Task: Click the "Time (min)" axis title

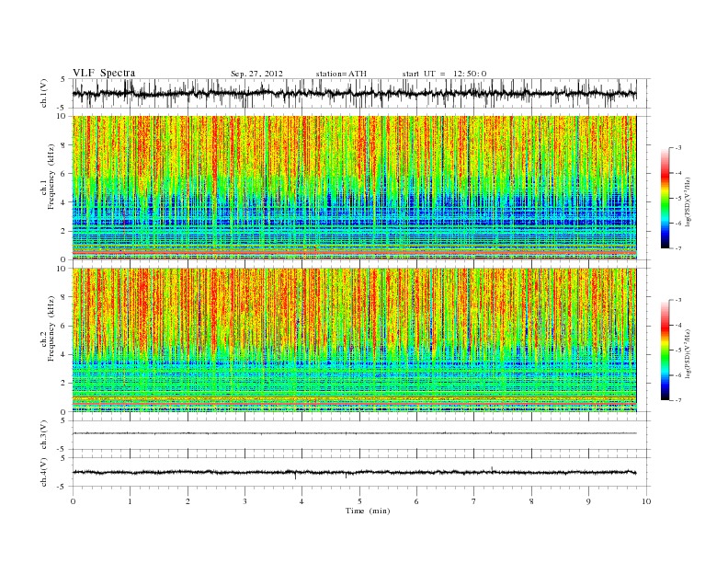Action: 368,511
